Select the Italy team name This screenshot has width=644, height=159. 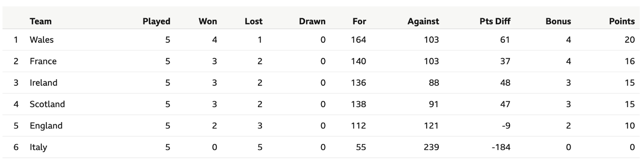[38, 147]
